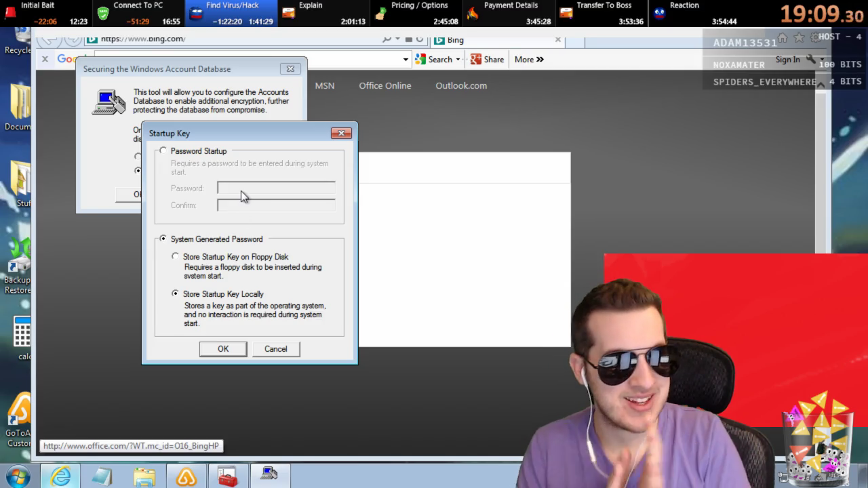This screenshot has height=488, width=868.
Task: Open the Syskey computer taskbar icon
Action: [270, 476]
